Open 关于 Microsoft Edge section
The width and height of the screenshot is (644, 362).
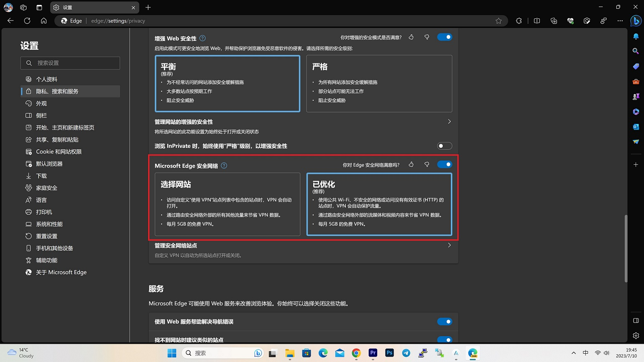[x=70, y=272]
